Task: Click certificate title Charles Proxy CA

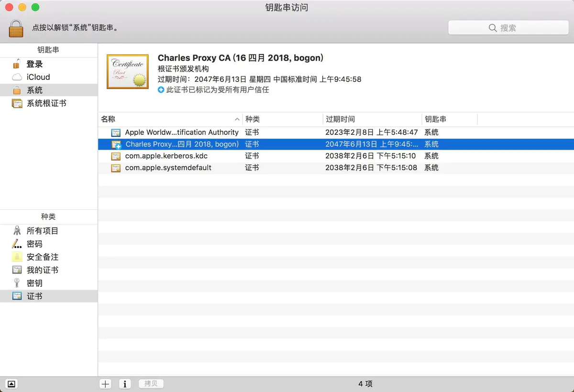Action: (x=241, y=58)
